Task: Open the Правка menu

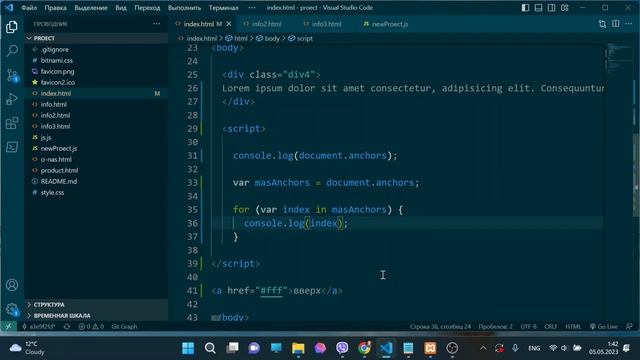Action: [x=56, y=8]
